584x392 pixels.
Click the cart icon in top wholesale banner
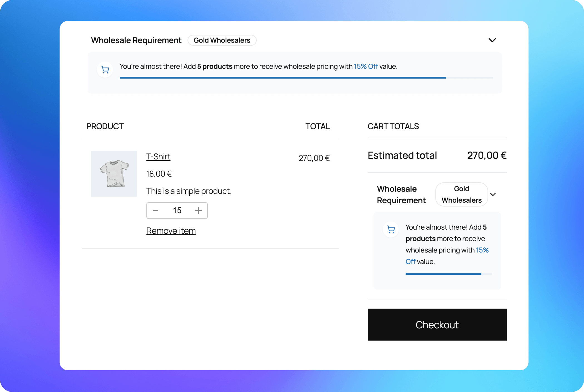point(105,70)
